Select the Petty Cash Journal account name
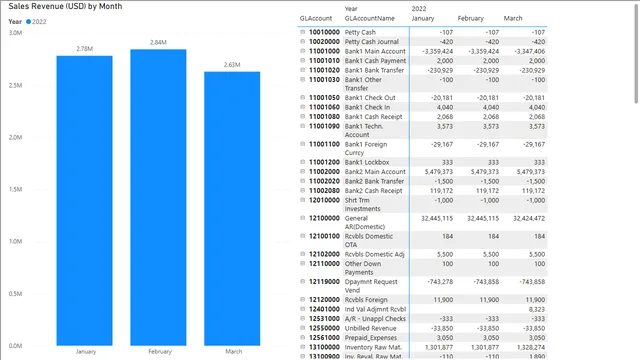This screenshot has width=640, height=360. (371, 42)
